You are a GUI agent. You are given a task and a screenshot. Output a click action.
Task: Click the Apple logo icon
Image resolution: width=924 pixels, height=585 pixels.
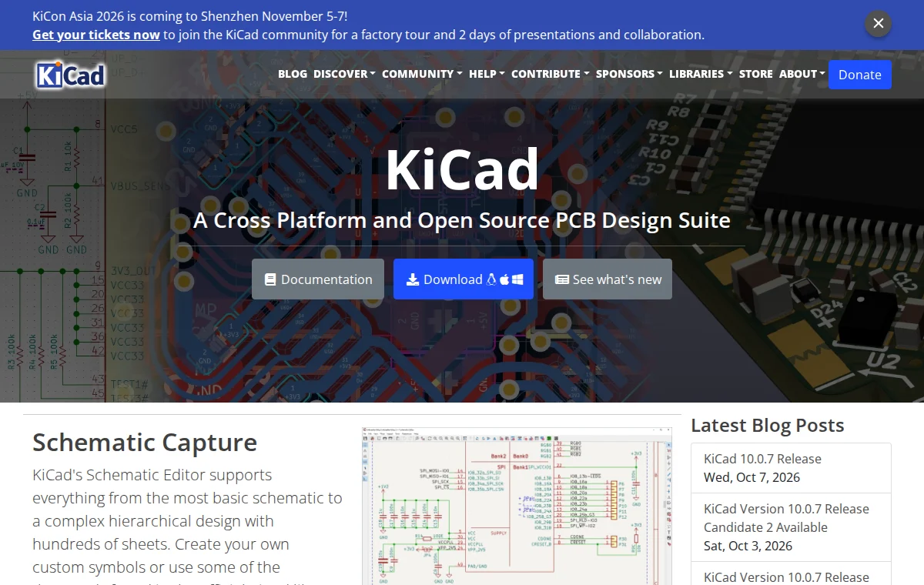click(x=505, y=279)
